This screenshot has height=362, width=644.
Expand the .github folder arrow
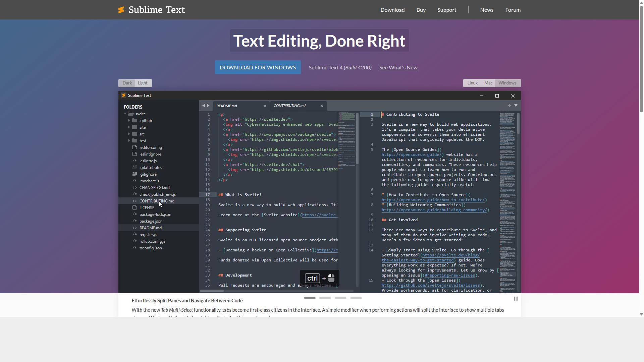[129, 121]
